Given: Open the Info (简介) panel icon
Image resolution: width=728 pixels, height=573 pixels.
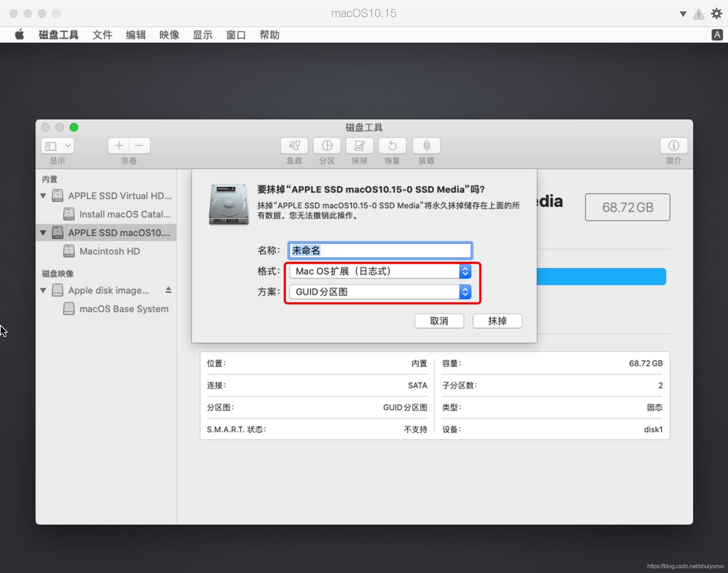Looking at the screenshot, I should coord(674,146).
